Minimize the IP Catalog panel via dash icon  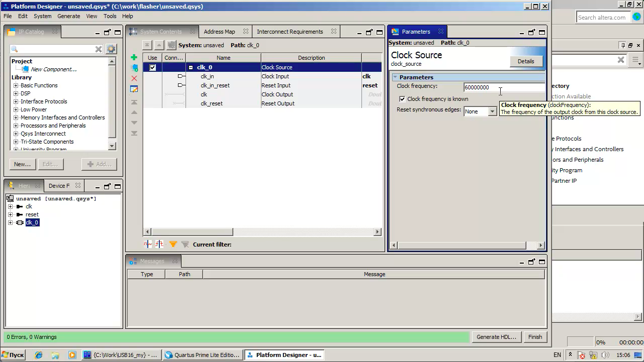97,33
